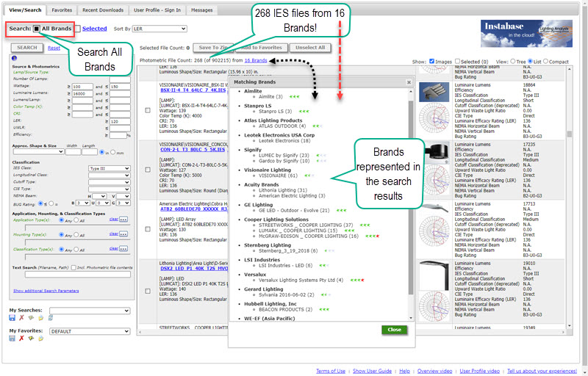Open the My Searches dropdown
The width and height of the screenshot is (588, 376).
(x=90, y=311)
